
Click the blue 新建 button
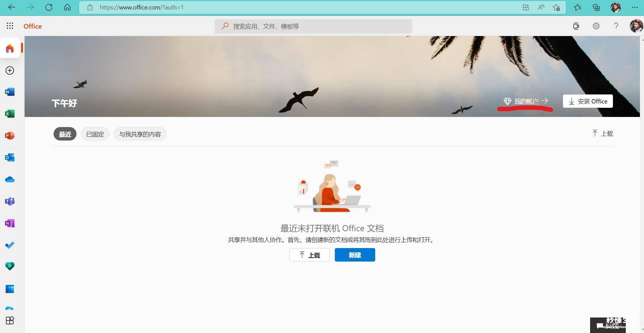[x=355, y=255]
